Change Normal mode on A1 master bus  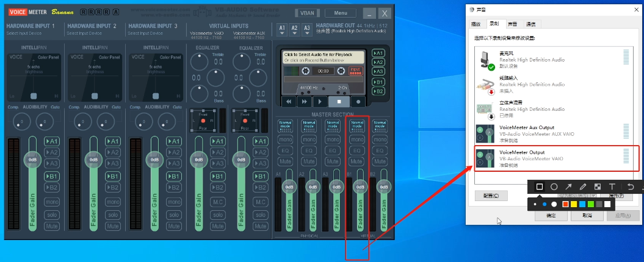tap(286, 126)
